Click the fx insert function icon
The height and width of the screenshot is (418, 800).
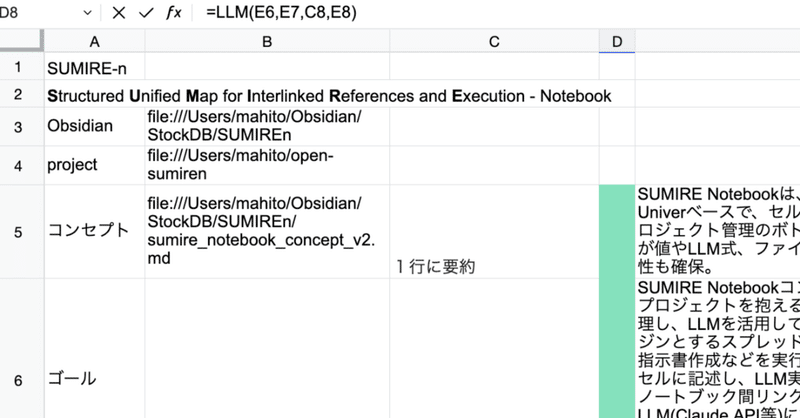pos(176,14)
